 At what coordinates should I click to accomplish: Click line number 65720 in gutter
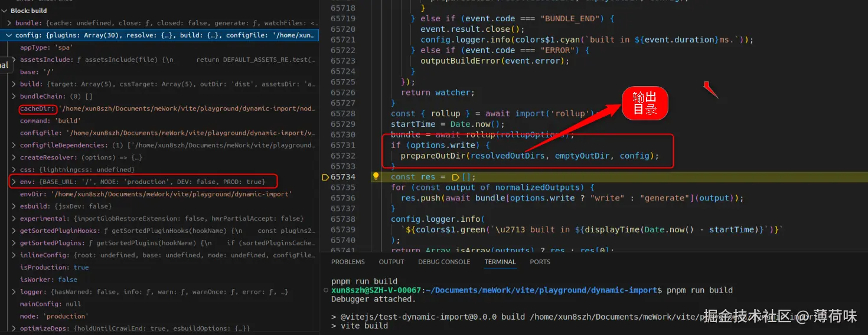tap(343, 29)
